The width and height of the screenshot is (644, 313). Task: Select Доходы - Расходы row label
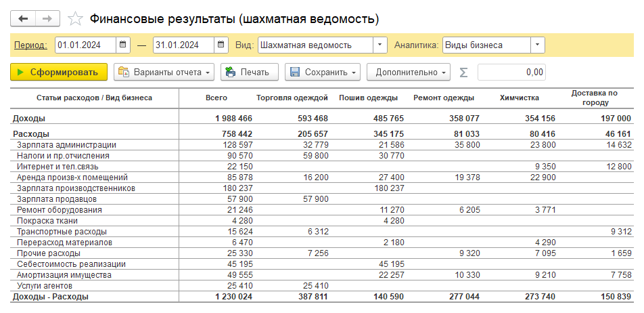(51, 297)
